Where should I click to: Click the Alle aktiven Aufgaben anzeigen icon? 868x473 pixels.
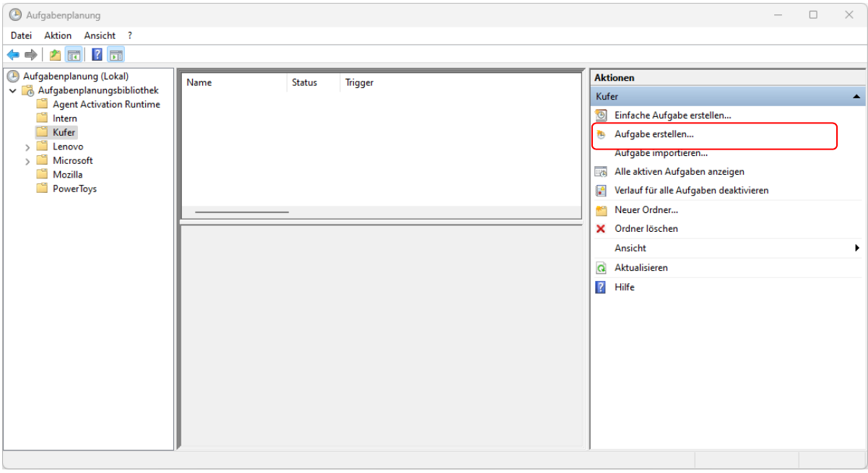coord(601,172)
